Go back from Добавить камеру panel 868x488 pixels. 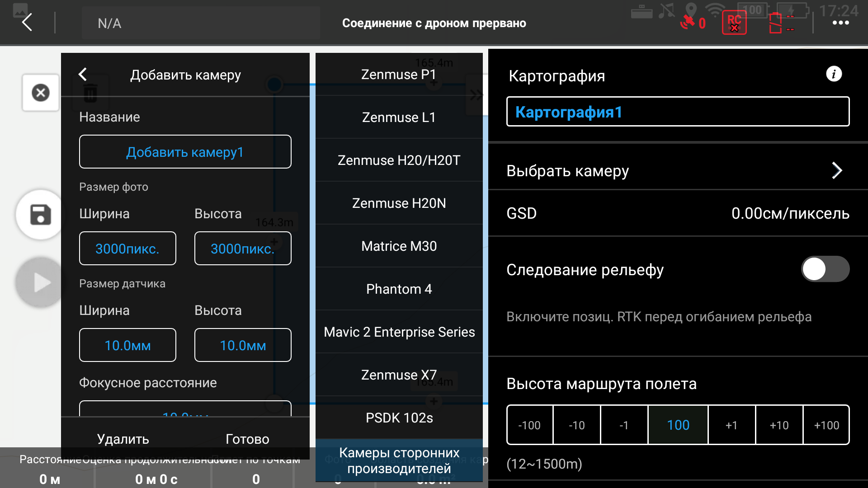tap(83, 75)
